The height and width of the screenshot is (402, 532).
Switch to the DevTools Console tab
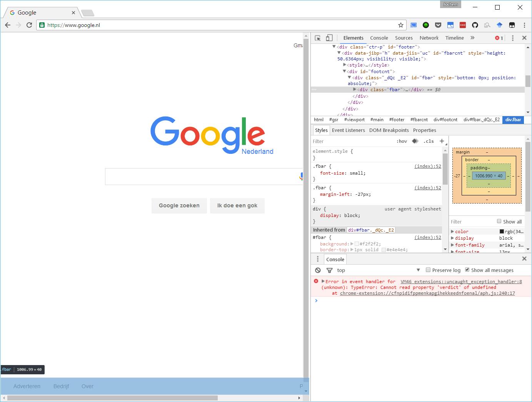(x=379, y=38)
